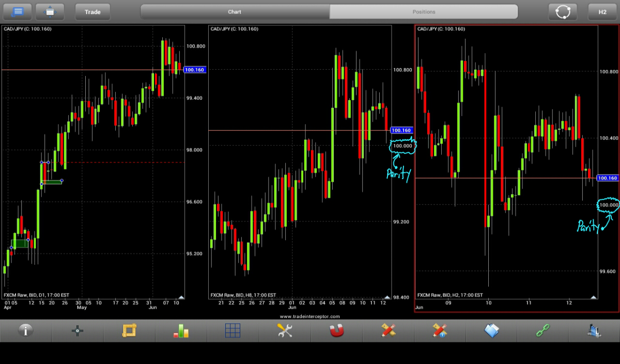
Task: Switch to the Chart tab
Action: (x=235, y=11)
